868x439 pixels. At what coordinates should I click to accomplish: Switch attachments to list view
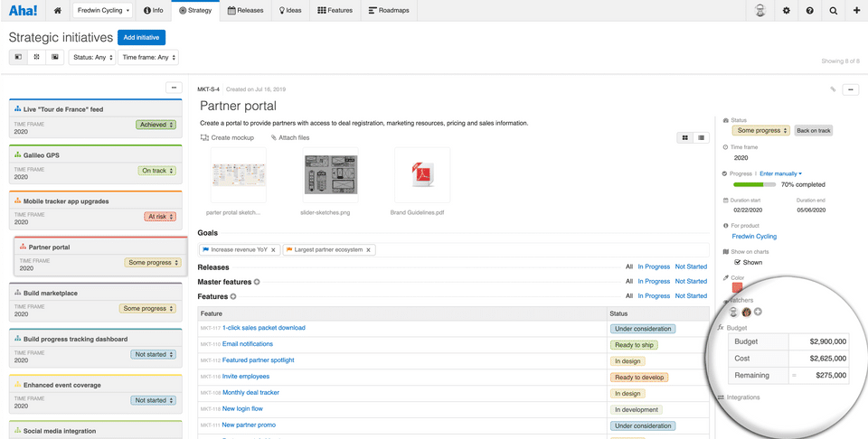[702, 137]
